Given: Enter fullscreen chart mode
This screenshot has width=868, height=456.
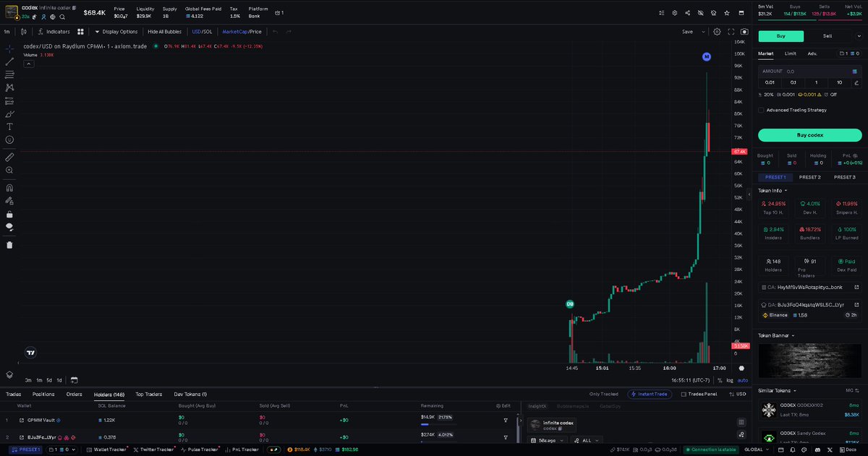Looking at the screenshot, I should click(x=731, y=32).
